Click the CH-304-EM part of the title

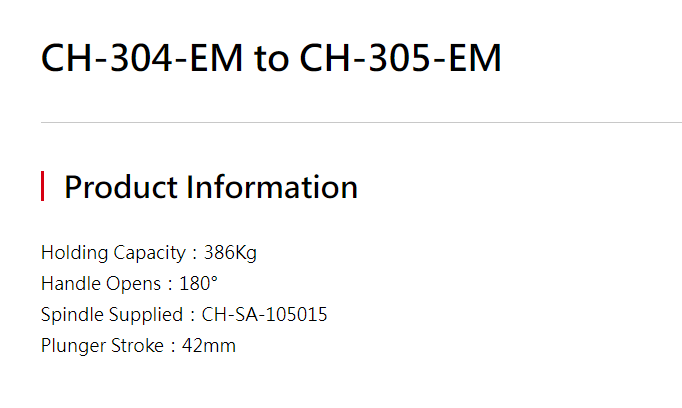pyautogui.click(x=142, y=58)
